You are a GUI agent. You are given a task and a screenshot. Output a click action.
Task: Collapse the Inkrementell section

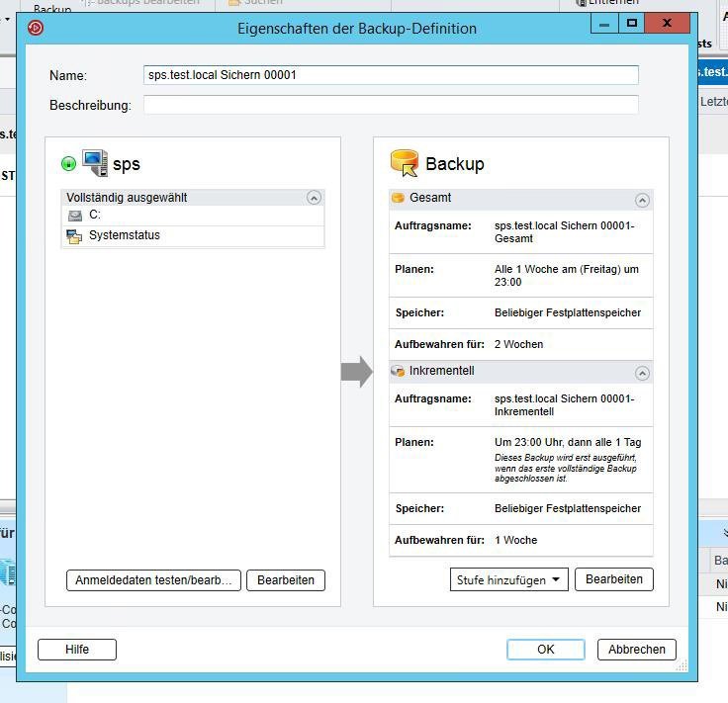click(x=642, y=373)
